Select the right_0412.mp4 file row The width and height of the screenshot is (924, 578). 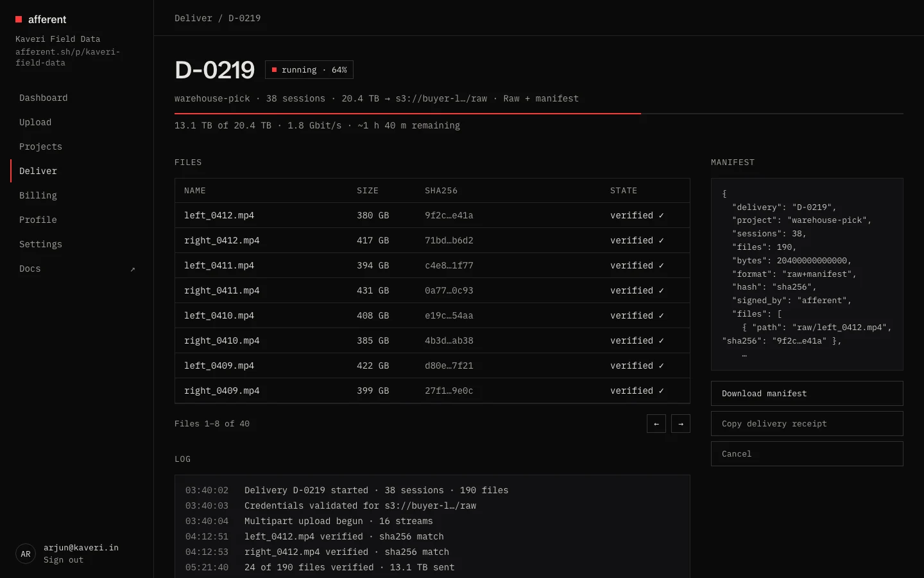point(432,241)
